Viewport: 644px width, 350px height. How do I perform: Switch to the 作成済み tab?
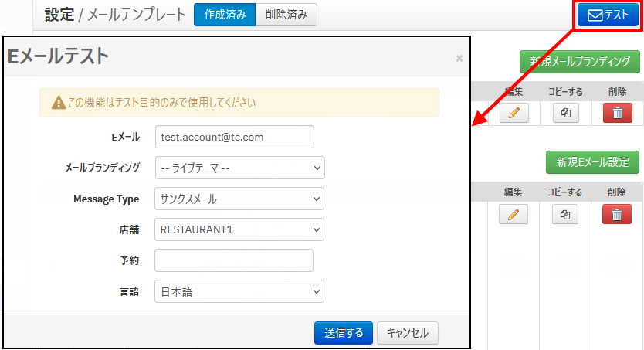click(x=224, y=15)
